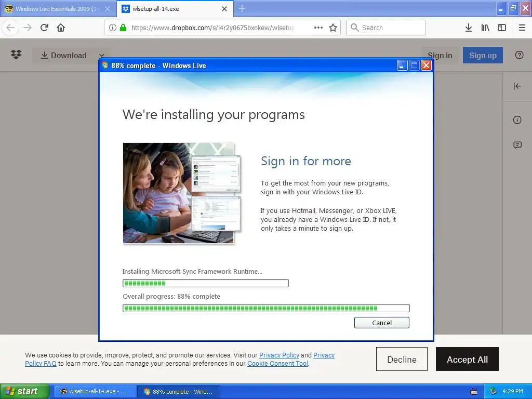Select 88% complete taskbar item
The width and height of the screenshot is (532, 399).
click(x=179, y=392)
